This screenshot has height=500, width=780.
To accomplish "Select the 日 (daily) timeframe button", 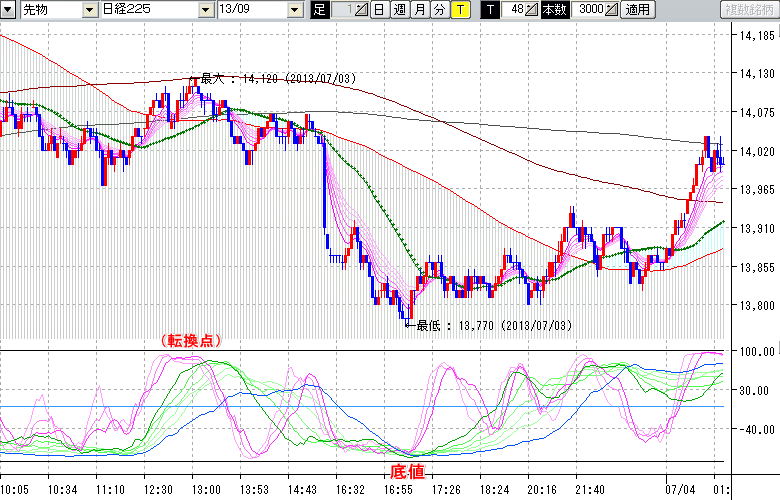I will [x=379, y=10].
